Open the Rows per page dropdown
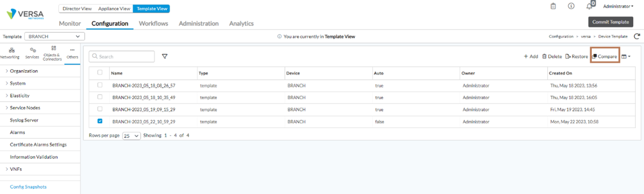Image resolution: width=644 pixels, height=194 pixels. click(131, 136)
